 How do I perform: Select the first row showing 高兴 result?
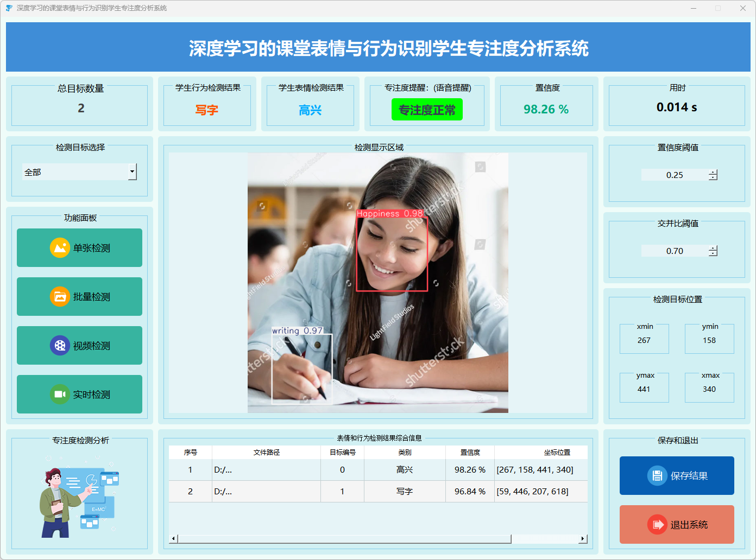pyautogui.click(x=405, y=470)
